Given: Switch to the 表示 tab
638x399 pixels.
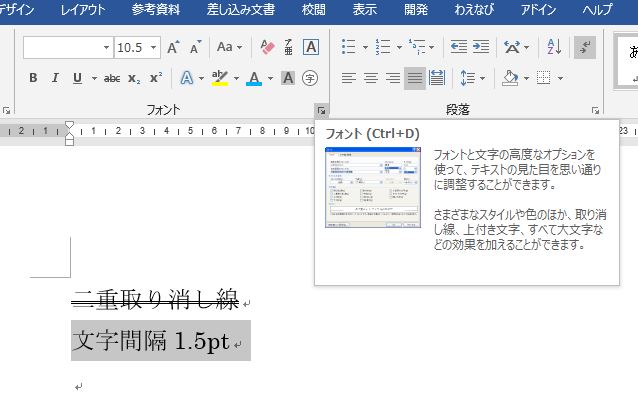Looking at the screenshot, I should coord(365,9).
